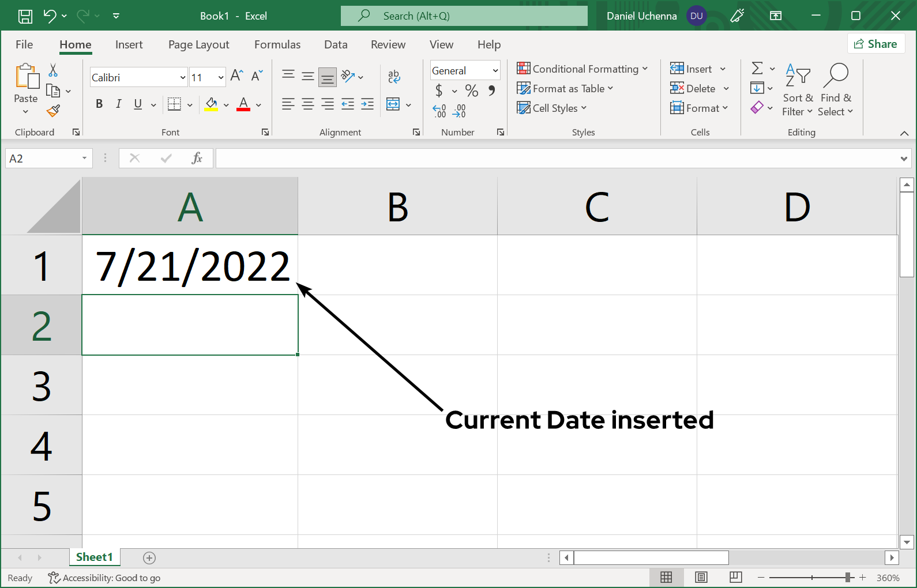Click the Increase Font Size icon
The image size is (917, 588).
236,76
